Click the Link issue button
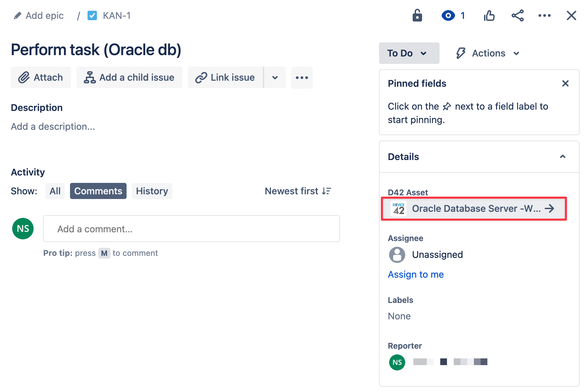 pyautogui.click(x=226, y=78)
